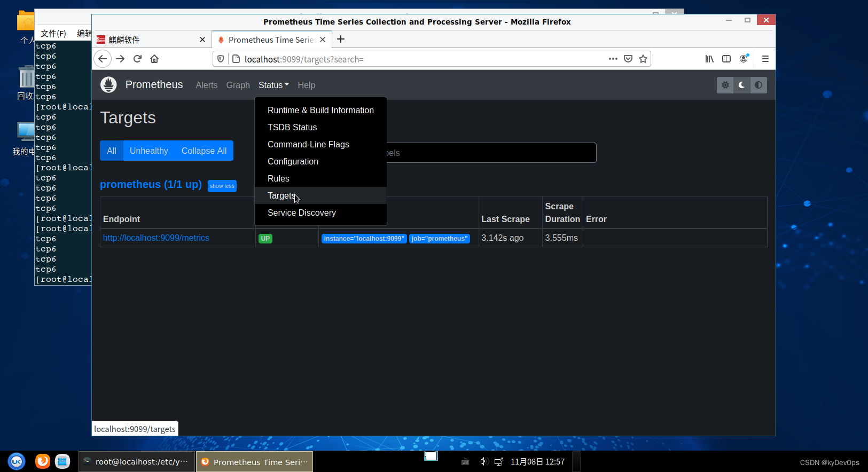
Task: Click tracking protection shield icon
Action: (221, 59)
